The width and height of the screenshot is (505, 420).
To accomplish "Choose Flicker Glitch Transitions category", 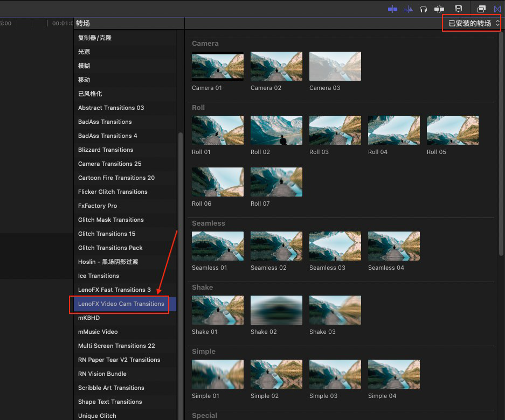I will [x=125, y=192].
